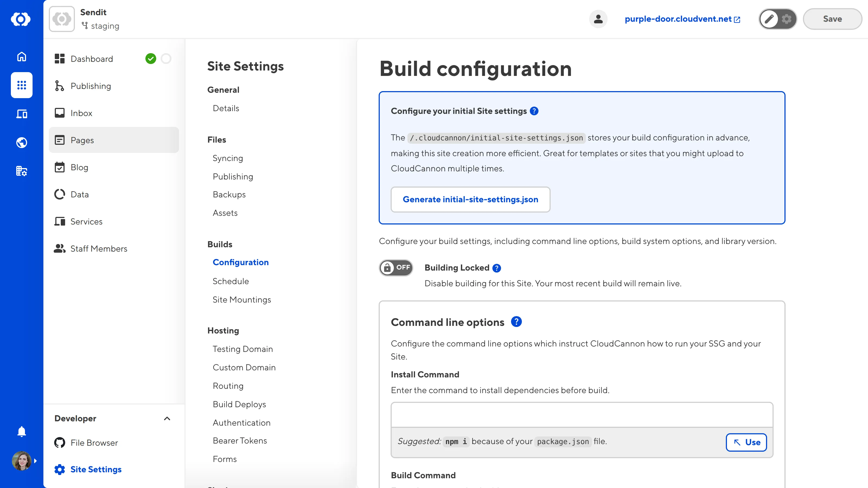The image size is (868, 488).
Task: Click the CloudCannon logo in the top-left corner
Action: (21, 19)
